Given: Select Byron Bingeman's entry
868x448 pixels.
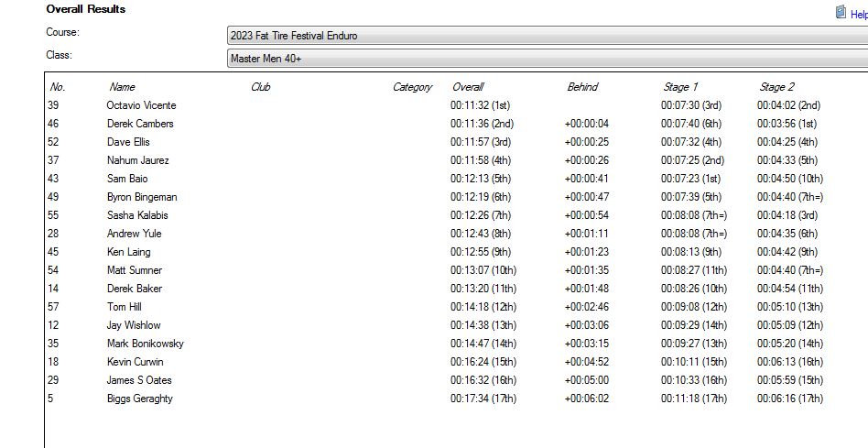Looking at the screenshot, I should 142,197.
